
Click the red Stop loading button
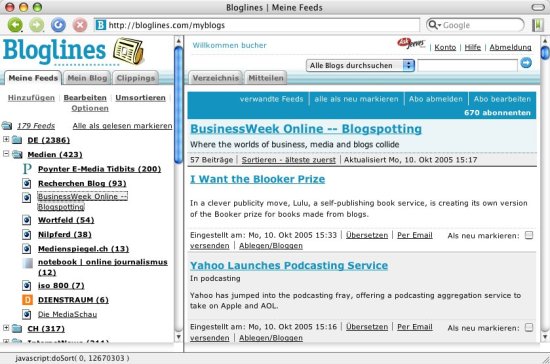tap(80, 25)
